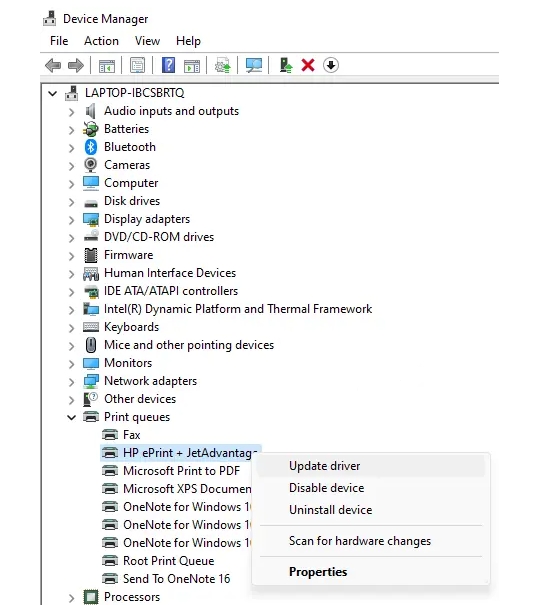Select the Keyboards category label
Screen dimensions: 539x605
(132, 327)
